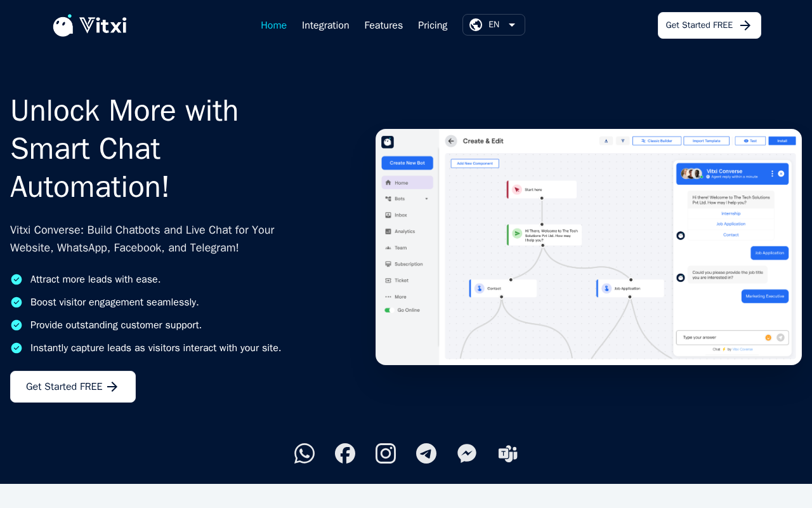The image size is (812, 508).
Task: Click the arrow icon in header Get Started button
Action: click(x=745, y=25)
